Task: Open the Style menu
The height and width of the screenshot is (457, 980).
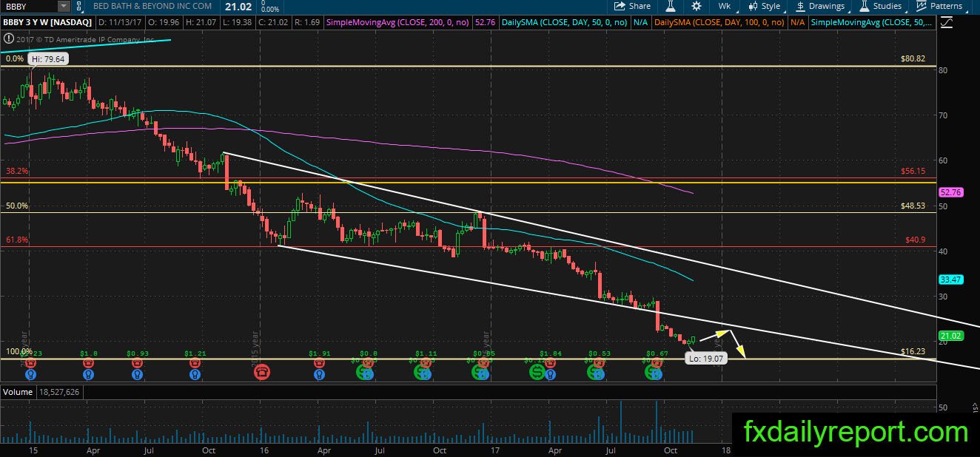Action: (765, 6)
